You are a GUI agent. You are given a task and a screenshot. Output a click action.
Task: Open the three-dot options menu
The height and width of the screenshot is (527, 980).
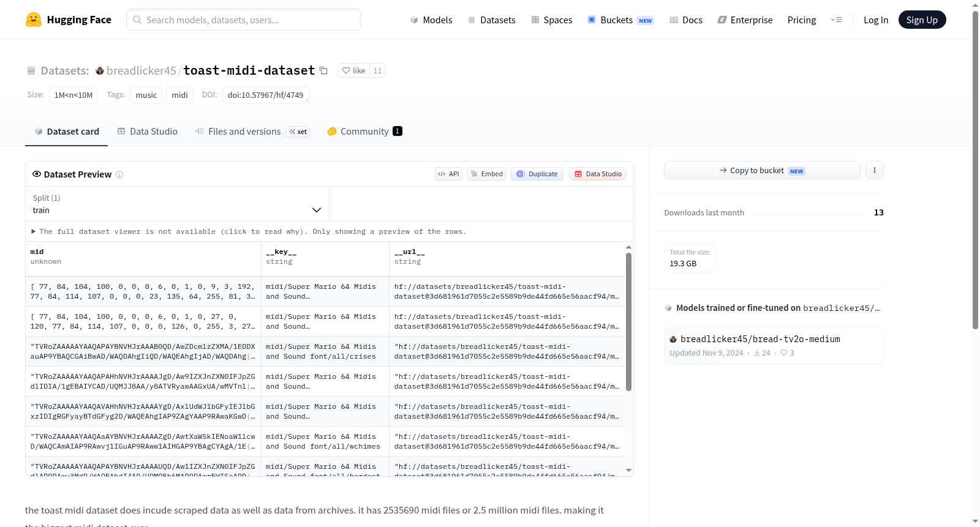point(874,170)
